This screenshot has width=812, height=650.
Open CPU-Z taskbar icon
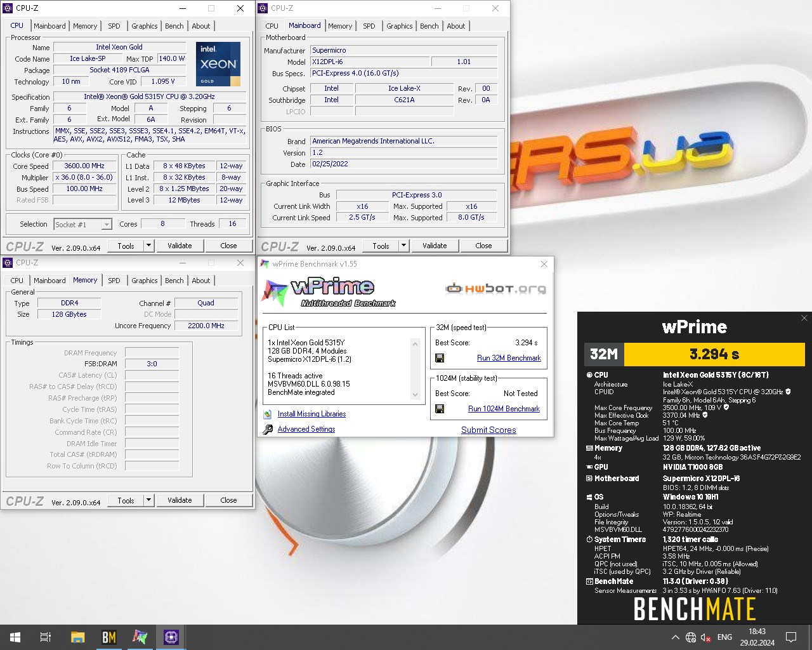tap(171, 637)
